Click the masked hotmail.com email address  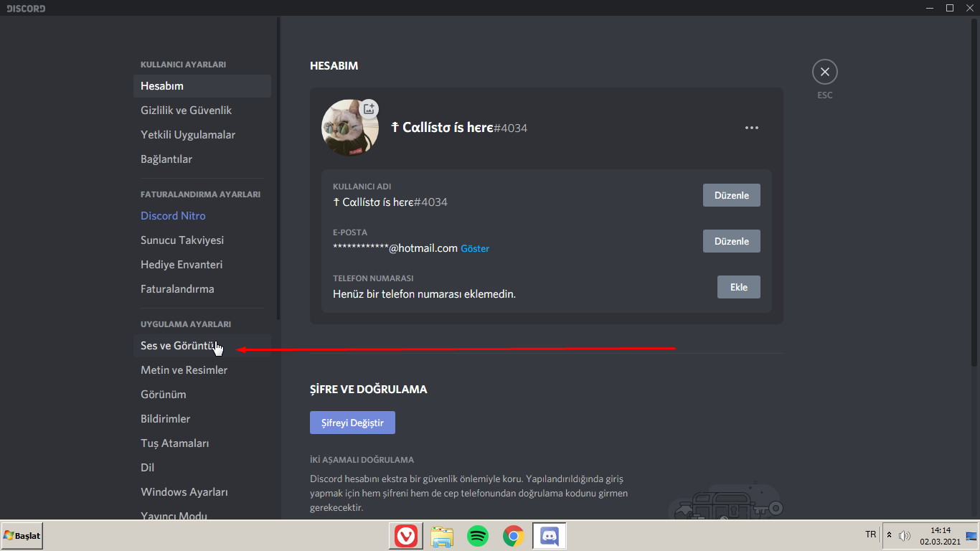(395, 248)
